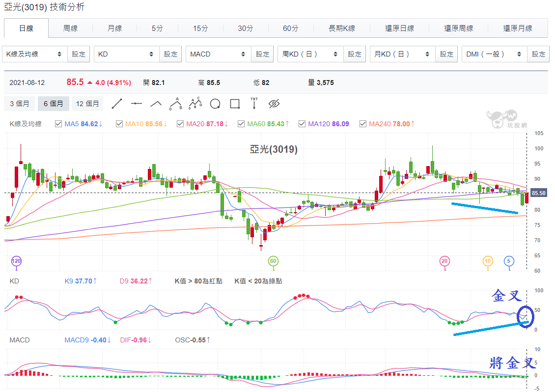Switch to the 周線 tab
Viewport: 555px width, 392px height.
[x=70, y=28]
